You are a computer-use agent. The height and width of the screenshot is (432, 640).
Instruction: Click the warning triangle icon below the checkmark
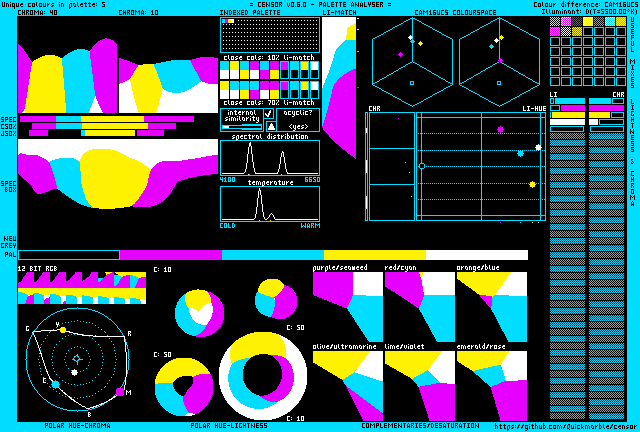[271, 126]
